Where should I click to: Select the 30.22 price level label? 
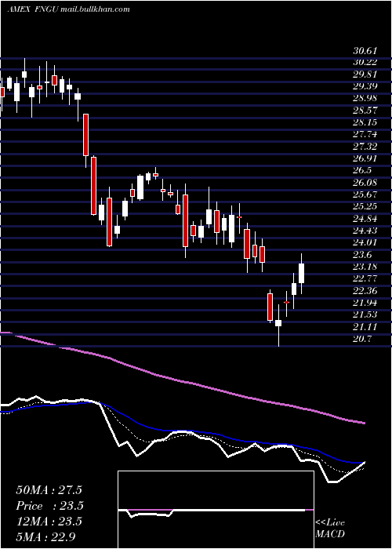click(365, 63)
